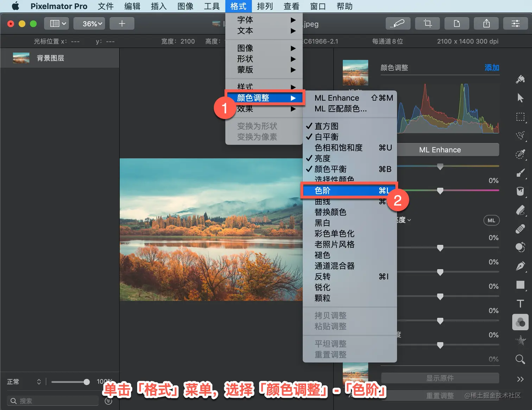The width and height of the screenshot is (532, 410).
Task: Toggle the checked 亮度 menu item
Action: point(350,159)
